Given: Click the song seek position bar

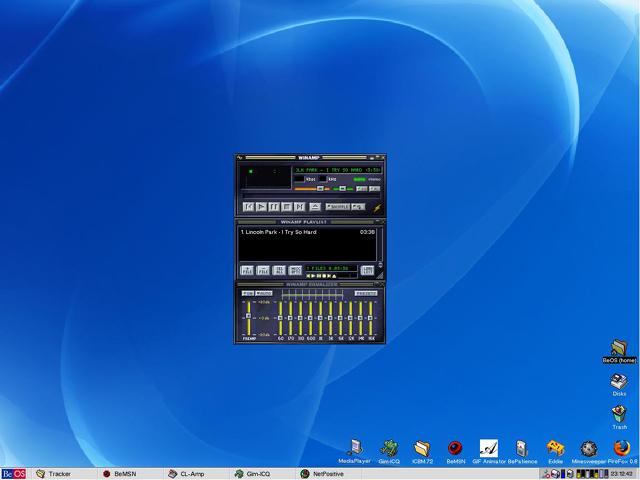Looking at the screenshot, I should (x=311, y=196).
